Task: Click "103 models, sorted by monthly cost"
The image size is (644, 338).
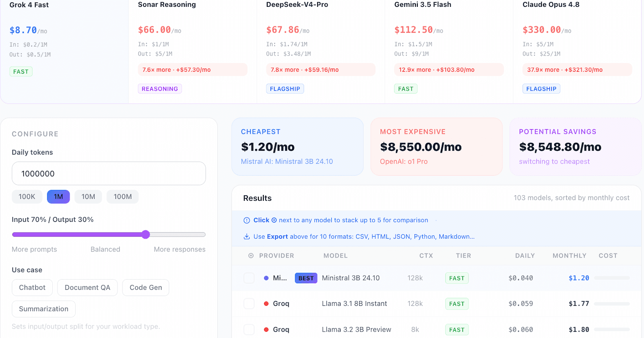Action: [x=572, y=198]
